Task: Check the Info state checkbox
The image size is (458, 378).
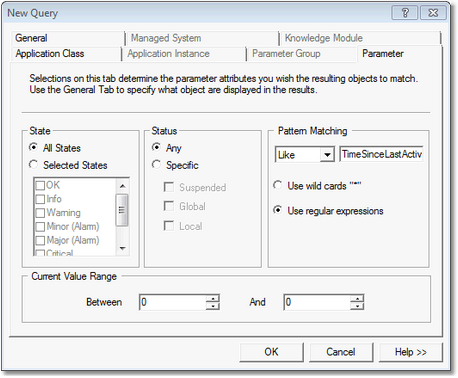Action: click(x=40, y=199)
